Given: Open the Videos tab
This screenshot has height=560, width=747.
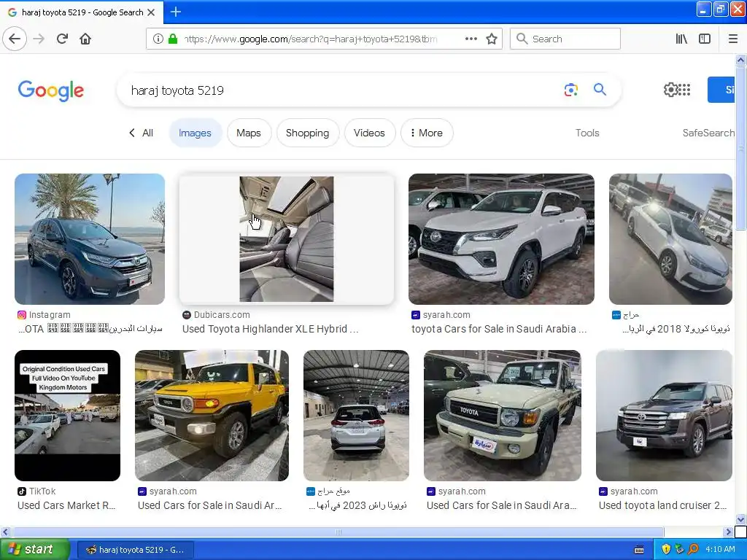Looking at the screenshot, I should [369, 133].
